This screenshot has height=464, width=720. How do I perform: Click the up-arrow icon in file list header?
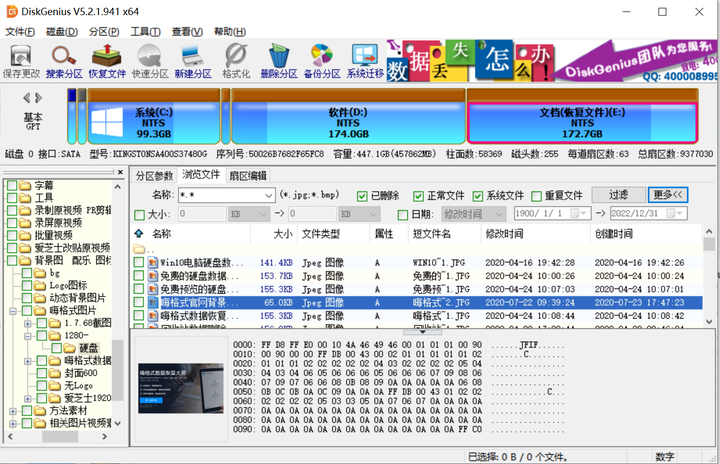pyautogui.click(x=139, y=233)
